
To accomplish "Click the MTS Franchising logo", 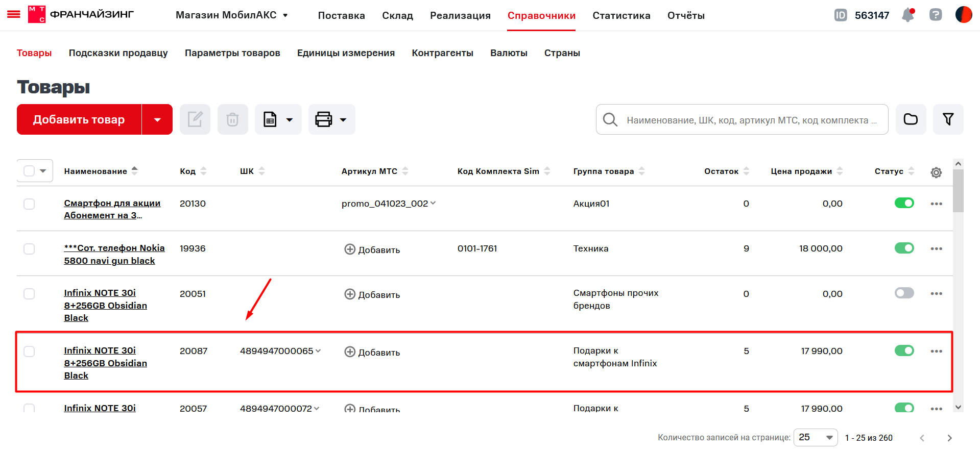I will pos(81,15).
